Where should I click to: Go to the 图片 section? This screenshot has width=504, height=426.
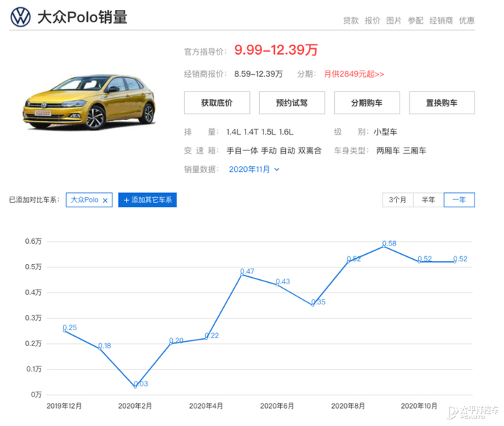394,21
